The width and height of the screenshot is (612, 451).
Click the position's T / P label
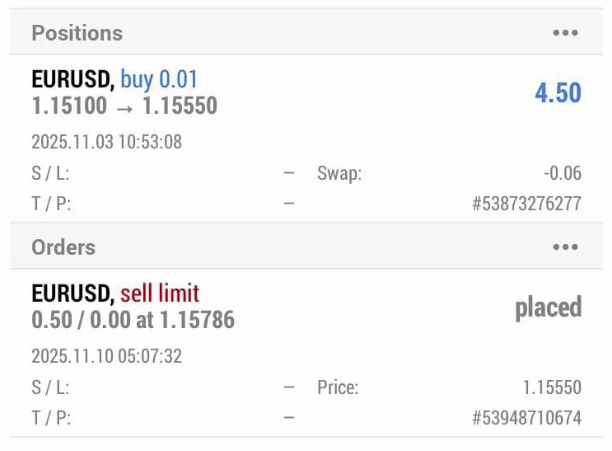[51, 204]
